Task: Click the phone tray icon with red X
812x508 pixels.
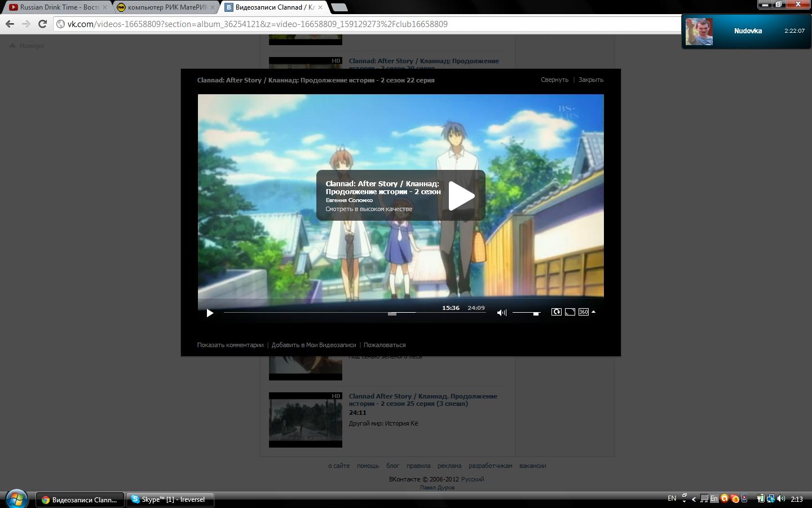Action: coord(744,498)
